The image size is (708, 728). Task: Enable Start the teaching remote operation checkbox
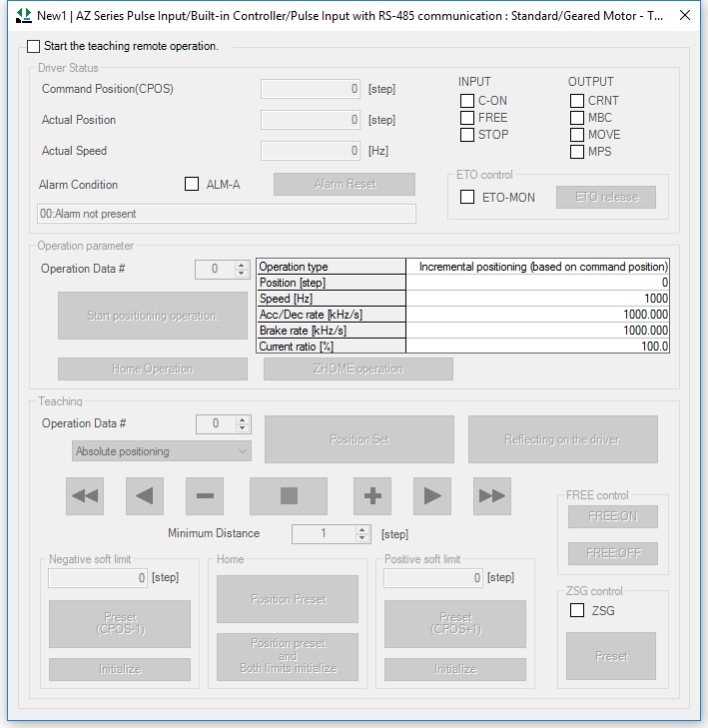pyautogui.click(x=34, y=47)
